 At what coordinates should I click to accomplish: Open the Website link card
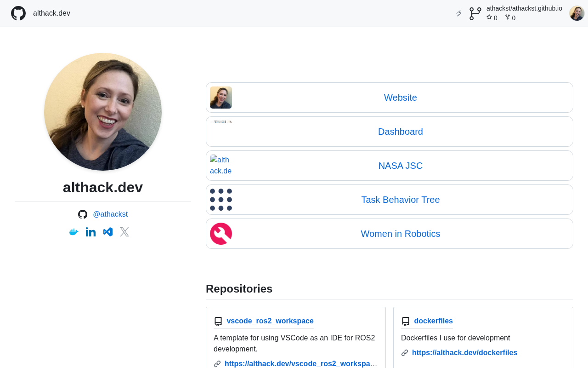coord(400,98)
